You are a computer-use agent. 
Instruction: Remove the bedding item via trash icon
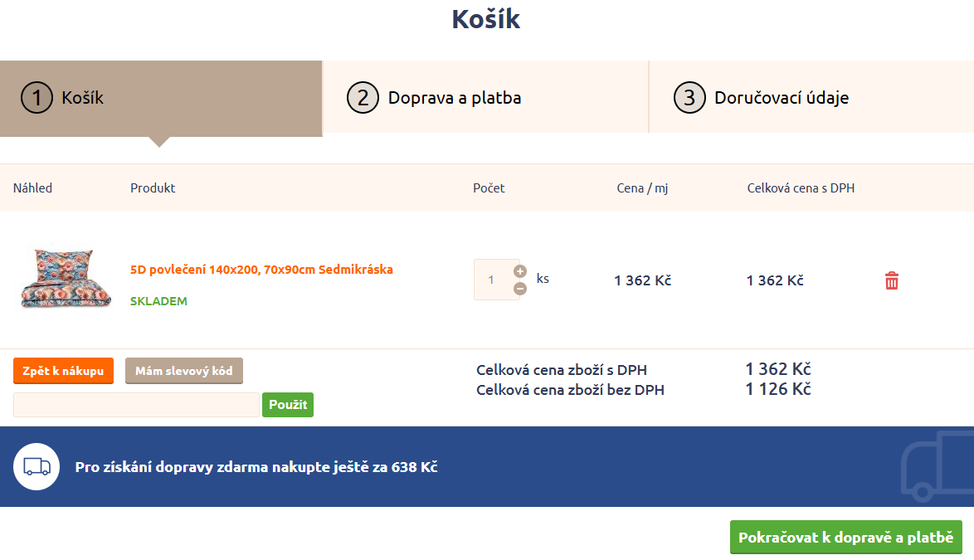[891, 280]
